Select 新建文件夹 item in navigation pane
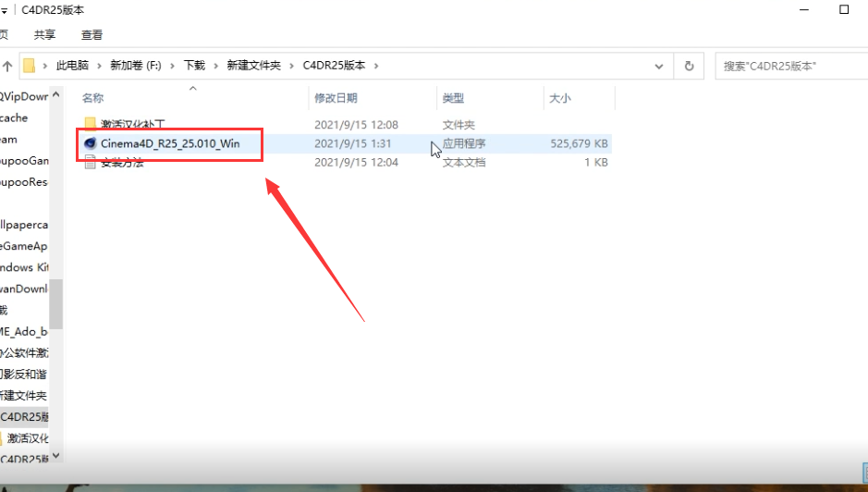 point(24,395)
